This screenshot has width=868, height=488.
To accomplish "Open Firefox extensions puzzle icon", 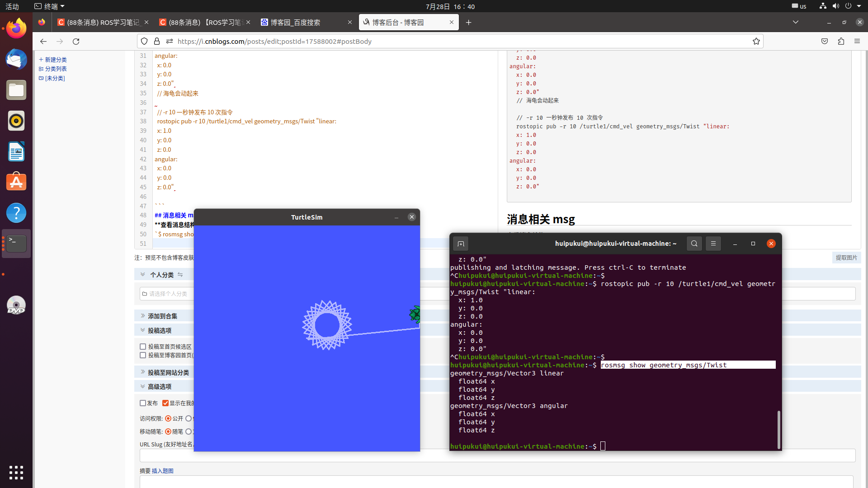I will [841, 41].
